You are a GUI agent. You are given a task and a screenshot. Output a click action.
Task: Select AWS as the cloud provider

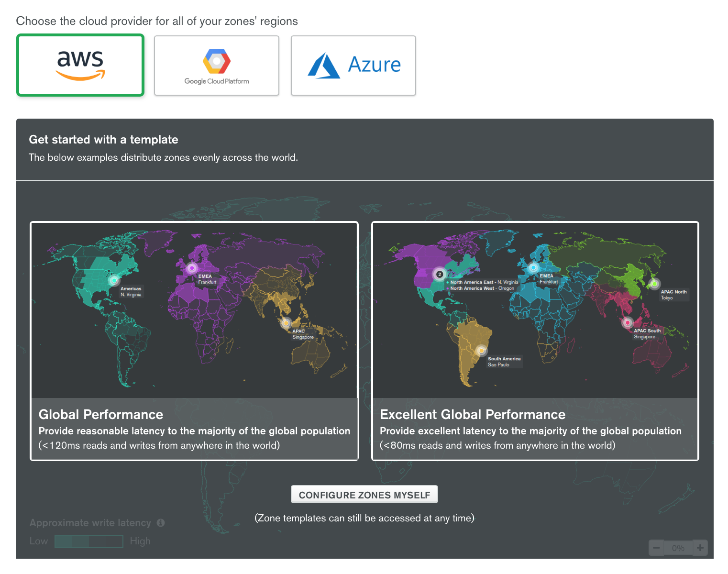pos(80,65)
